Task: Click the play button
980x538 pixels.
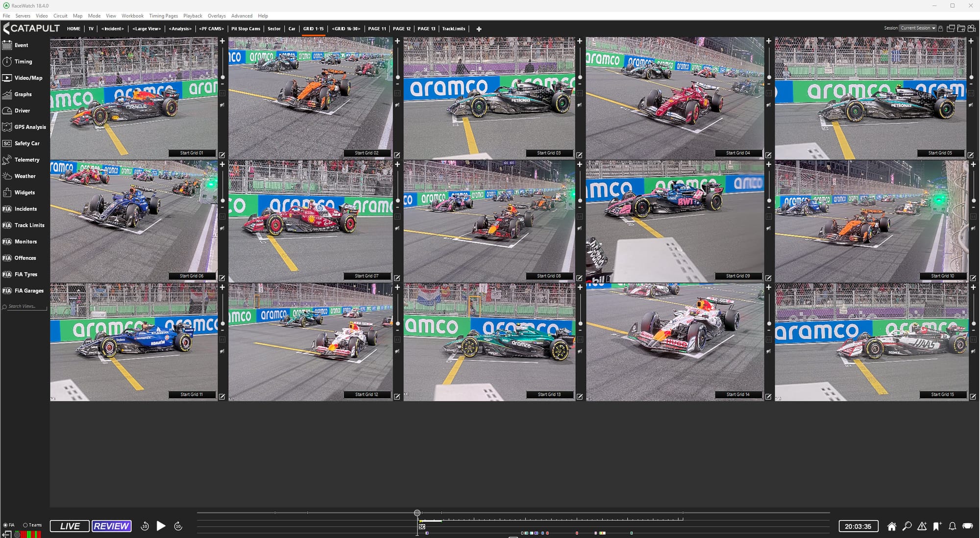Action: 161,526
